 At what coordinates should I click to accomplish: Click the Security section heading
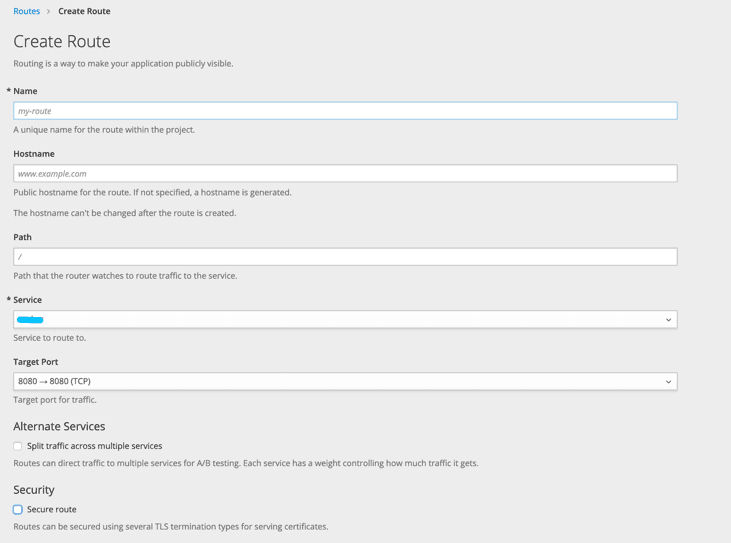click(x=34, y=490)
